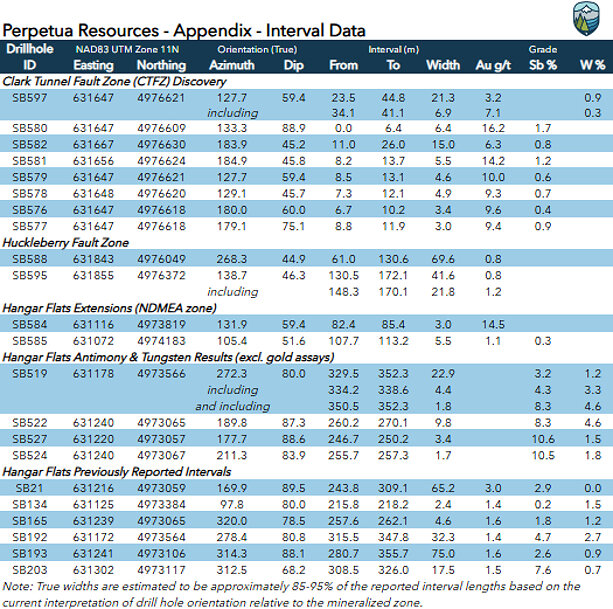Viewport: 613px width, 609px height.
Task: Click the 'Azimuth' column header
Action: tap(232, 65)
